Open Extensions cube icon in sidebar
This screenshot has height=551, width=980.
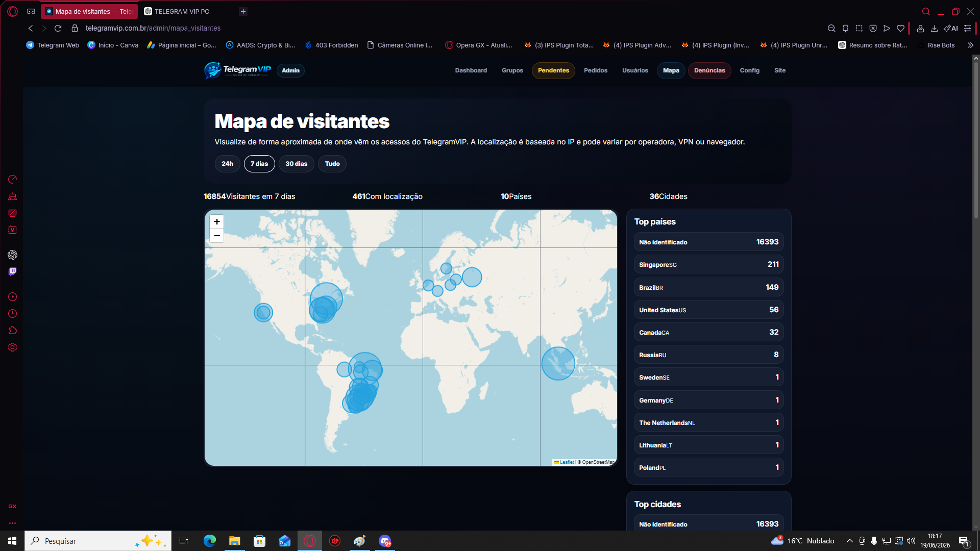13,331
